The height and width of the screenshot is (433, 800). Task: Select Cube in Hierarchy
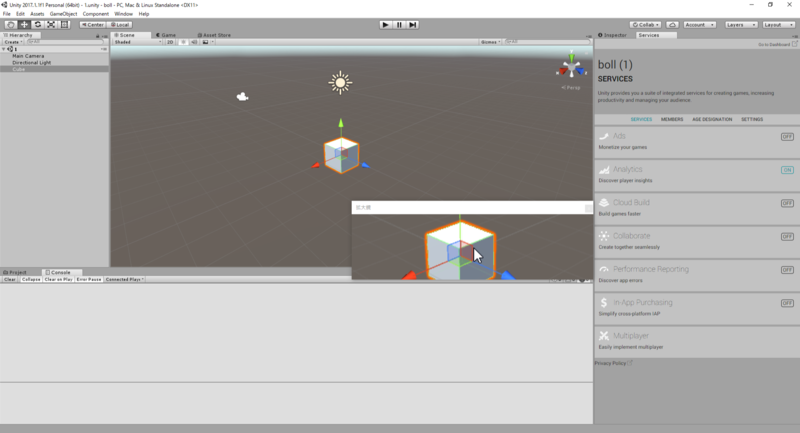(18, 69)
